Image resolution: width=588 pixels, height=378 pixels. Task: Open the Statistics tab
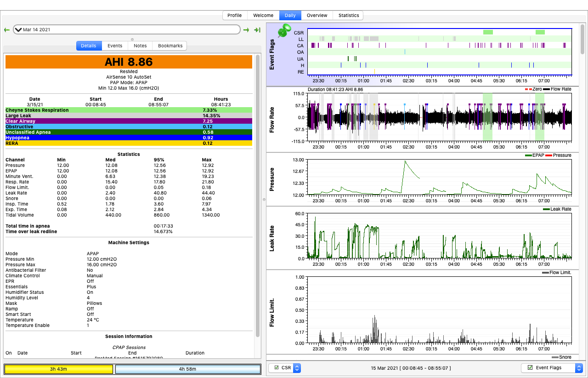point(349,15)
